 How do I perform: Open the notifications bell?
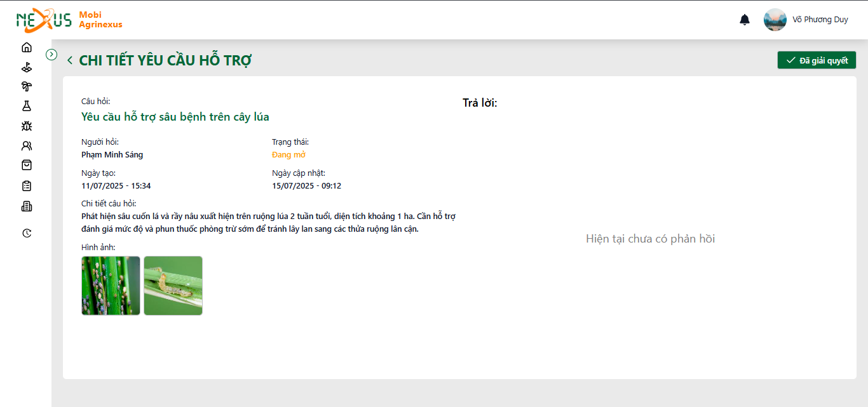coord(745,20)
